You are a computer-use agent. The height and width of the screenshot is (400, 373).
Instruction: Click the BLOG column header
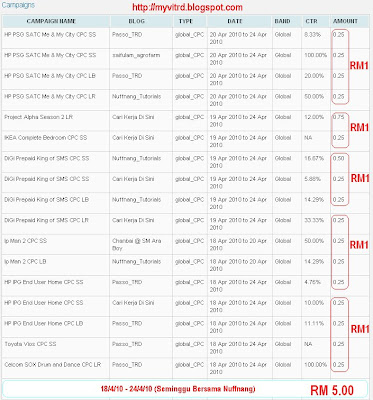point(137,21)
